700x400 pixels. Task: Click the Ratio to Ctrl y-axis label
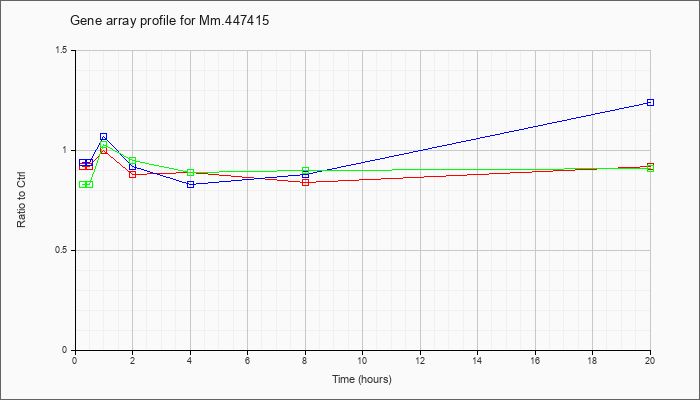click(21, 200)
